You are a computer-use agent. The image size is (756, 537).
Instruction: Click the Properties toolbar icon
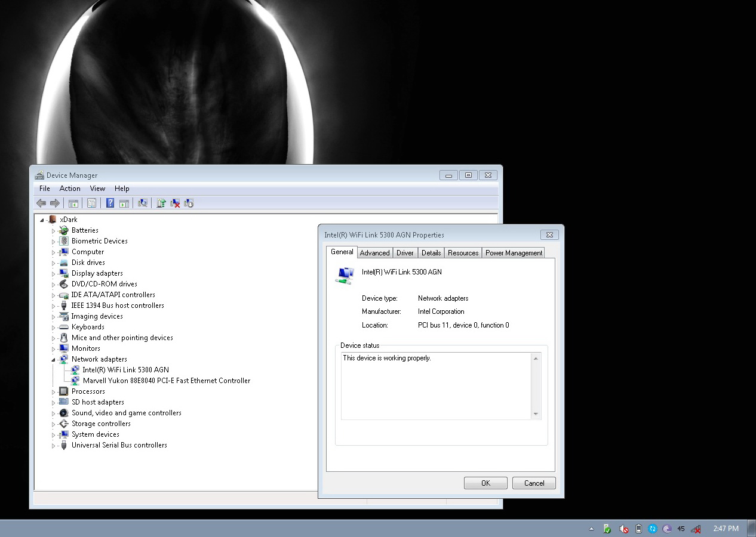click(91, 203)
